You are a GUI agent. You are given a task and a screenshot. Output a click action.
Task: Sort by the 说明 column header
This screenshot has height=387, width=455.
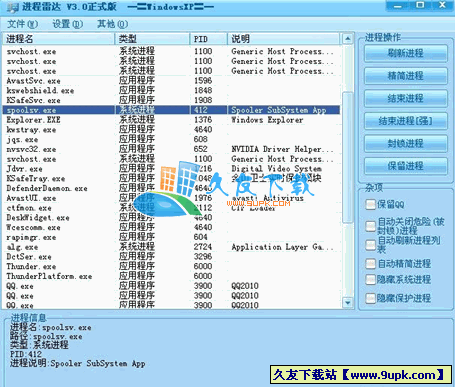(283, 39)
